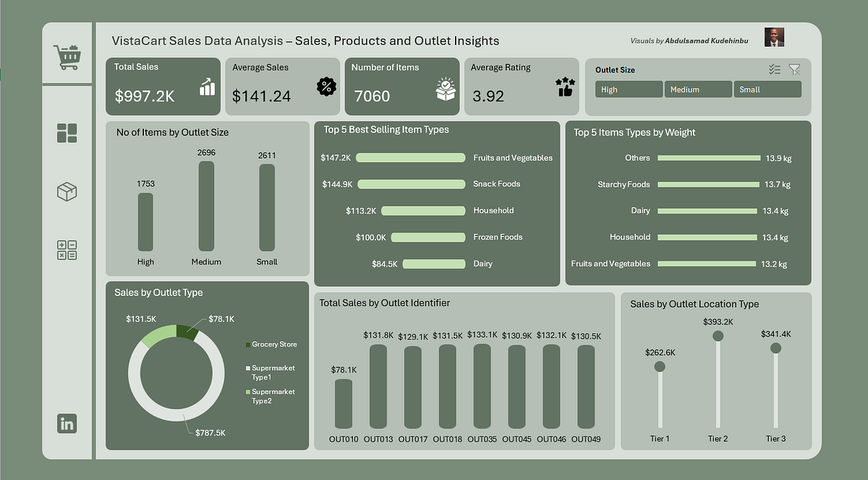868x480 pixels.
Task: Select the Medium bar in outlet size chart
Action: click(x=206, y=206)
